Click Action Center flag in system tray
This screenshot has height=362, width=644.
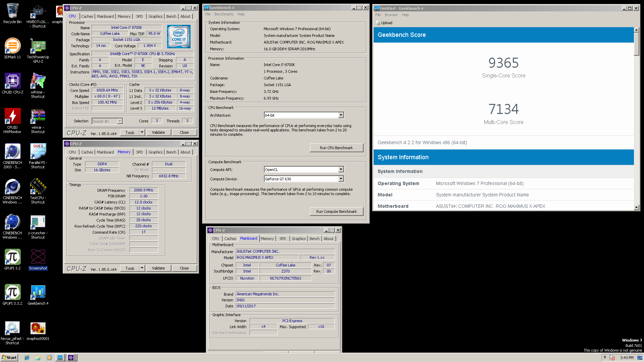[612, 358]
